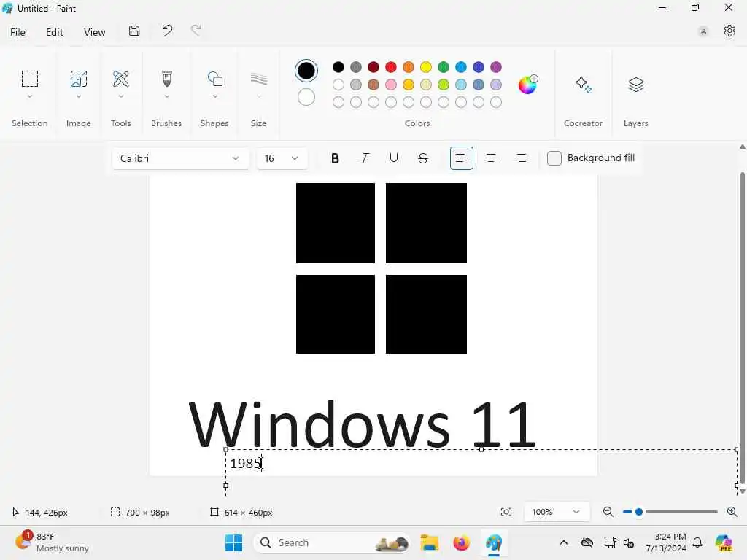747x560 pixels.
Task: Pick the green color swatch
Action: coord(444,67)
